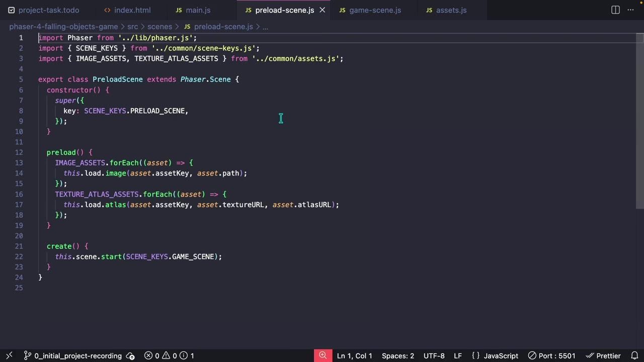Click the create method name on line 21
Screen dimensions: 644x362
[59, 246]
